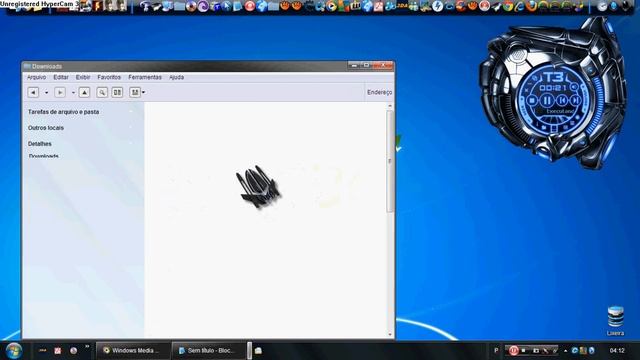
Task: Launch Internet Explorer from top dock
Action: [520, 6]
